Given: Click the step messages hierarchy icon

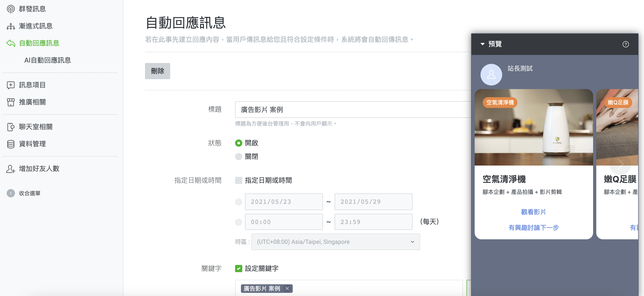Looking at the screenshot, I should [x=11, y=26].
